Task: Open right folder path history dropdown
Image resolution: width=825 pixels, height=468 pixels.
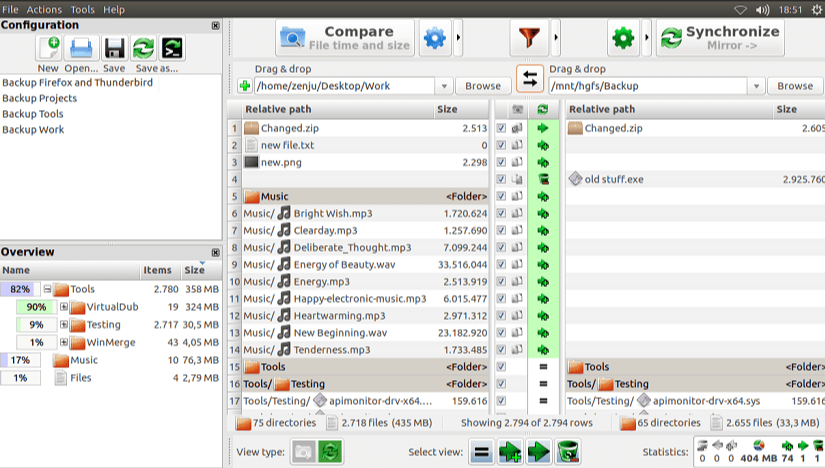Action: point(756,86)
